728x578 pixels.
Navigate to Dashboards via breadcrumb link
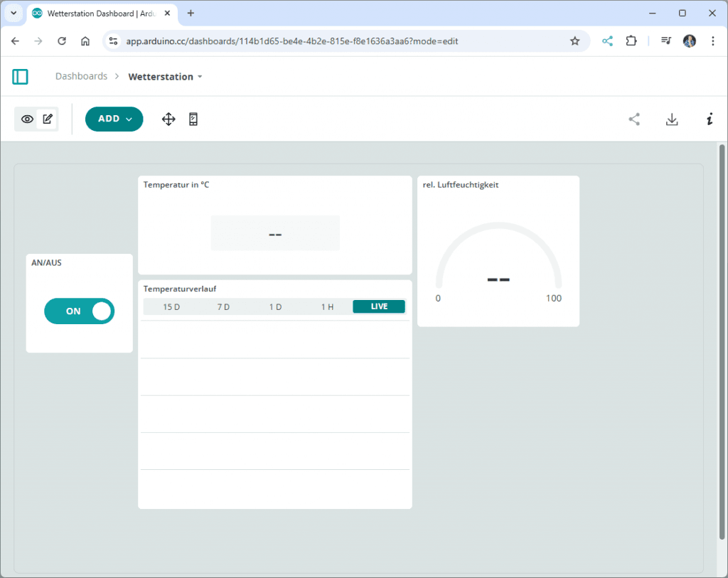point(80,76)
